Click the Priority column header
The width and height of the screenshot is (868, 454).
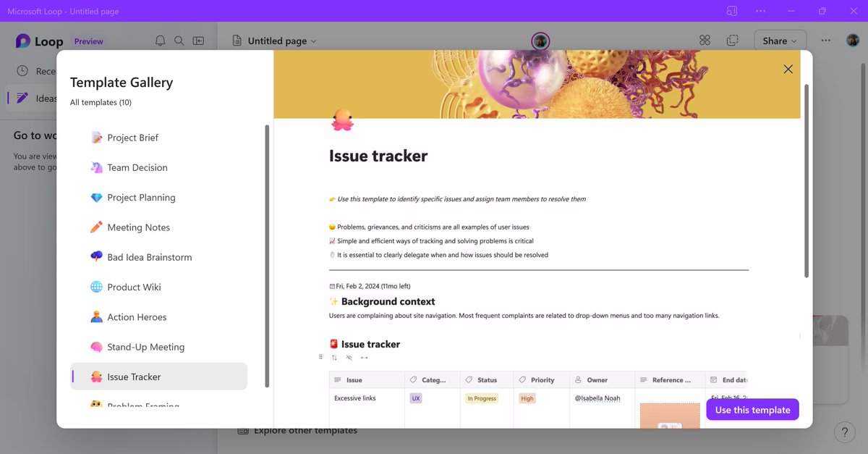542,379
